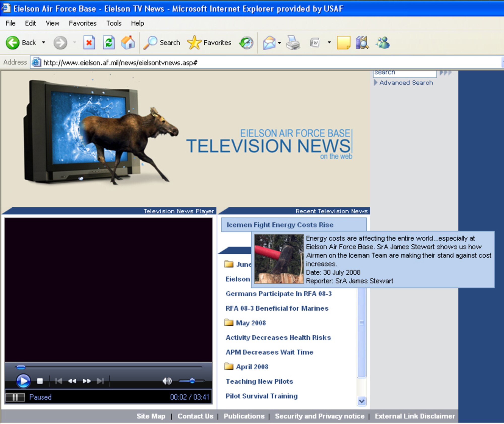The width and height of the screenshot is (504, 424).
Task: Refresh the page with green arrows icon
Action: pos(109,43)
